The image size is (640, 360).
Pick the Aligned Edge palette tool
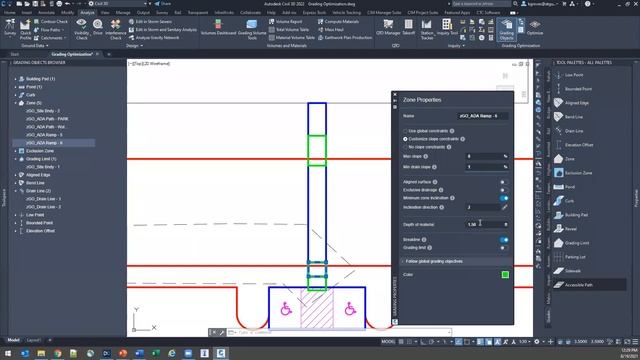coord(571,103)
